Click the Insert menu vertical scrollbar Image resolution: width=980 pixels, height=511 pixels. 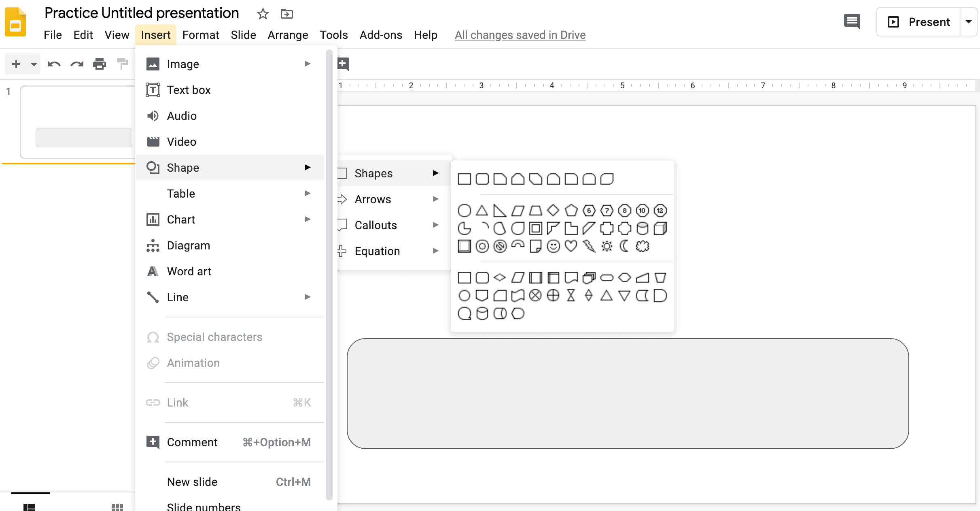(329, 275)
